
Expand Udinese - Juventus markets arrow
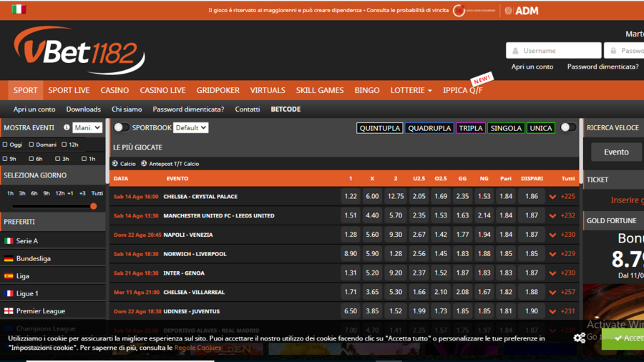552,311
